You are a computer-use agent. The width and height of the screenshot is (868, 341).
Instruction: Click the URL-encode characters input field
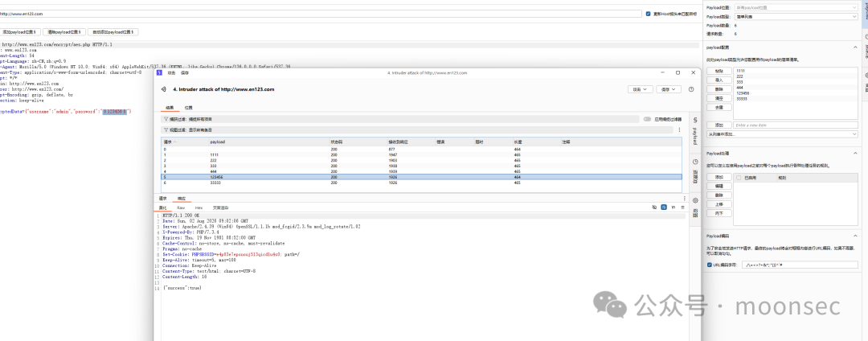(800, 265)
